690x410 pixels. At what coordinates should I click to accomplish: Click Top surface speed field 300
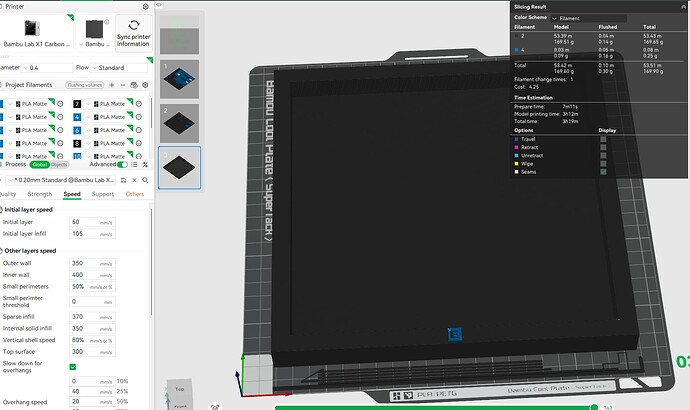92,352
